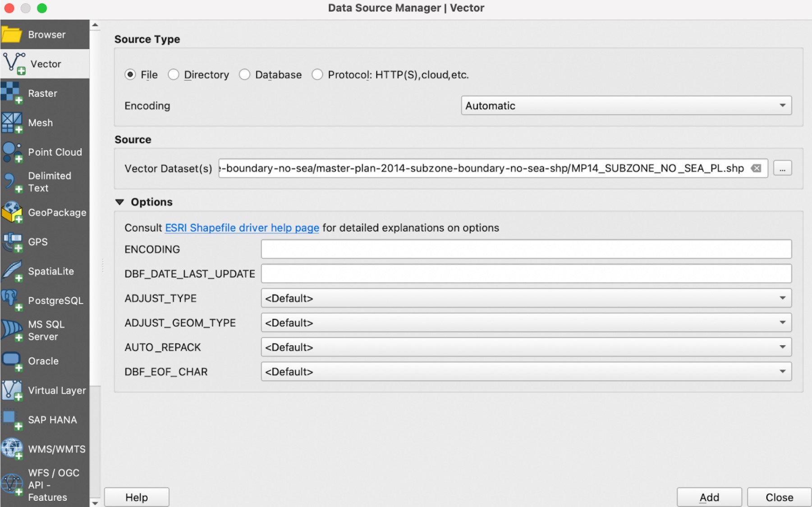Expand the ADJUST_TYPE dropdown
This screenshot has height=507, width=812.
pos(526,298)
